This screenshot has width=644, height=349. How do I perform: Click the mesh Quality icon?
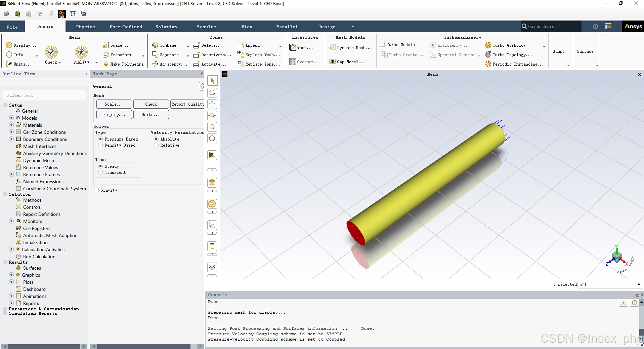pos(81,52)
